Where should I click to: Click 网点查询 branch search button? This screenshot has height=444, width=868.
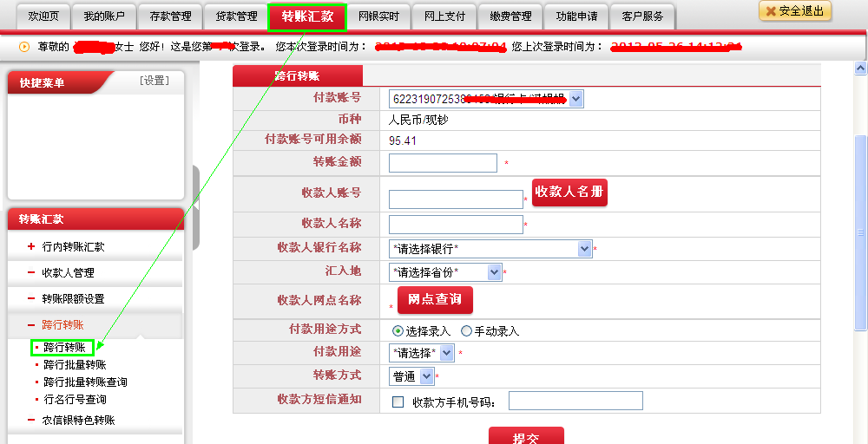[x=435, y=300]
